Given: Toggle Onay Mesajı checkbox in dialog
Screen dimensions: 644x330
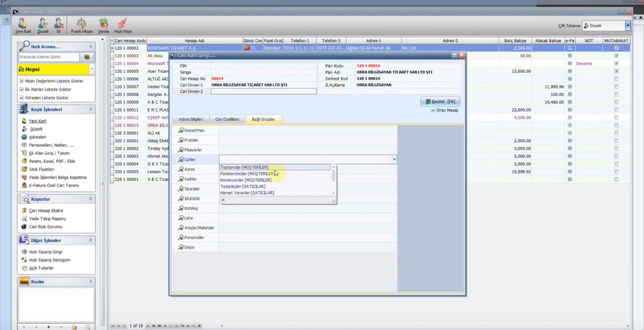Looking at the screenshot, I should (x=433, y=110).
